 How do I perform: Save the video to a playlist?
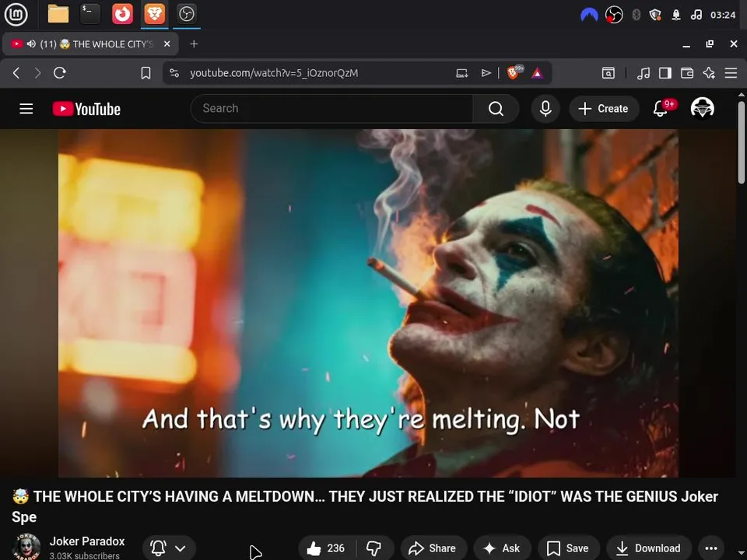[568, 548]
